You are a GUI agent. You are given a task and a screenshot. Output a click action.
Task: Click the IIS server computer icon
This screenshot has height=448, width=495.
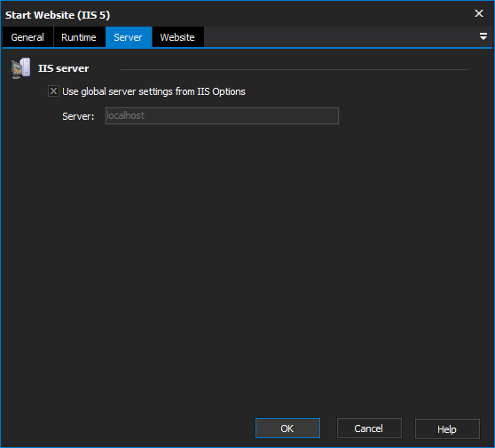coord(20,68)
